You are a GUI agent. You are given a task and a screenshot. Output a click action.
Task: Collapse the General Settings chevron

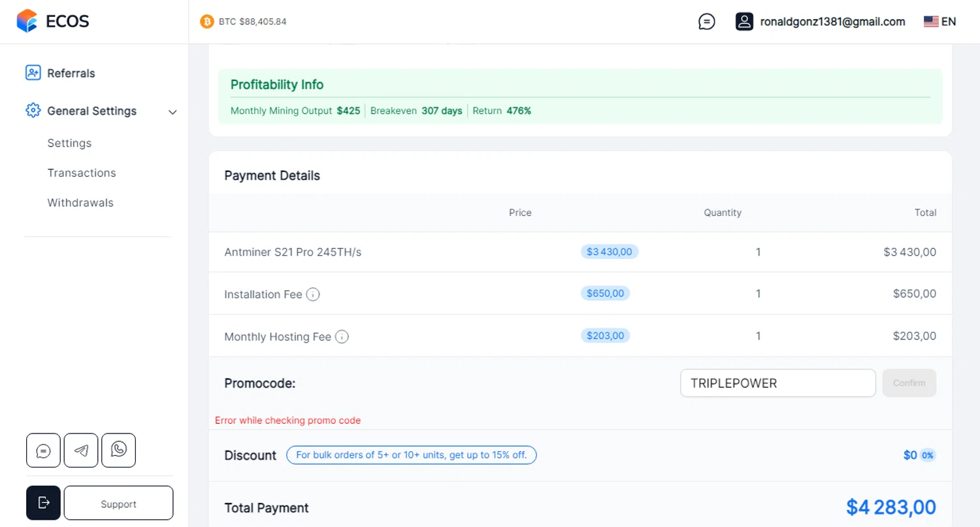click(172, 112)
